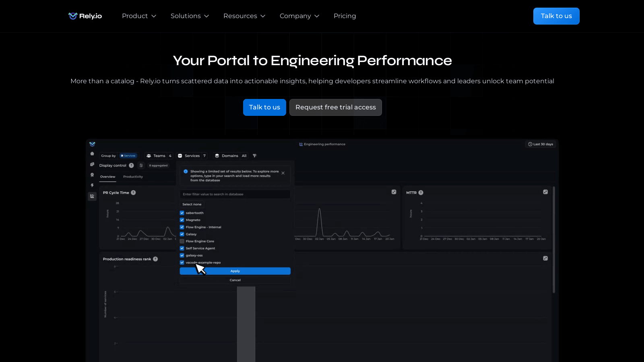This screenshot has width=644, height=362.
Task: Expand the Resources menu
Action: (244, 16)
